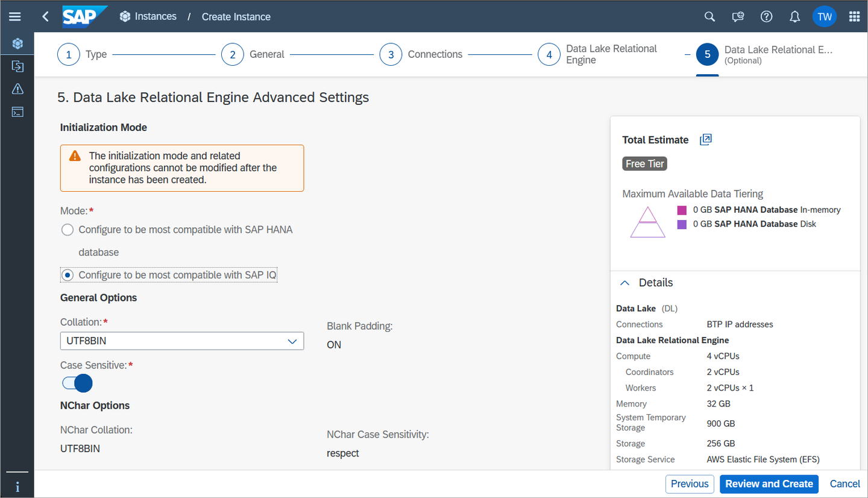Click the Instances breadcrumb link
Viewport: 868px width, 498px height.
[156, 17]
